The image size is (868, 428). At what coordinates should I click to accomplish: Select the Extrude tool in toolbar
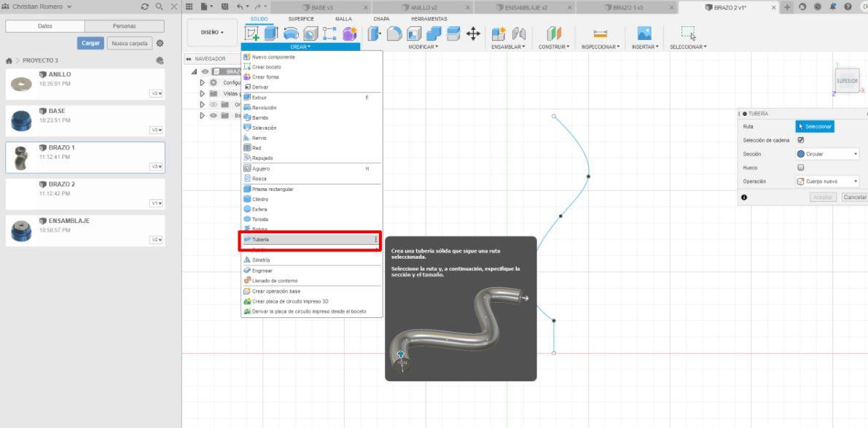coord(270,34)
